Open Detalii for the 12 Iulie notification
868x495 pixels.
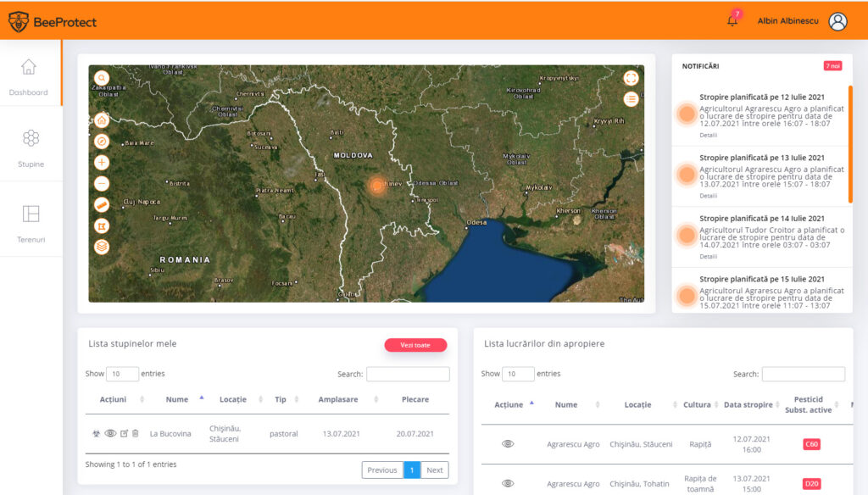click(708, 135)
